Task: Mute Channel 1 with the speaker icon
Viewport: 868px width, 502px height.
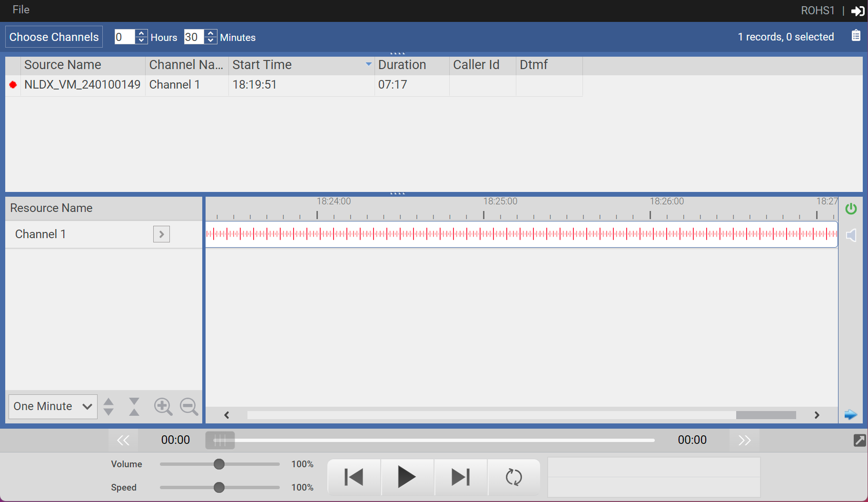Action: click(x=851, y=235)
